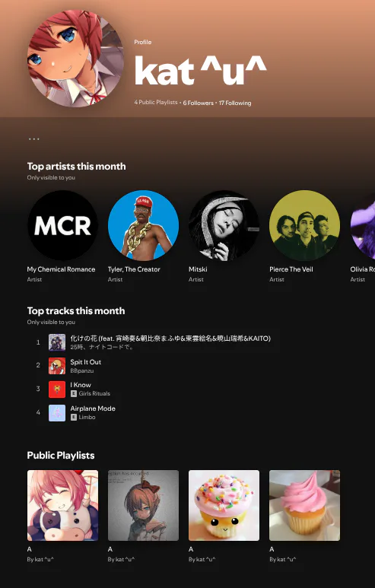
Task: Open artist Limbo
Action: pyautogui.click(x=87, y=418)
